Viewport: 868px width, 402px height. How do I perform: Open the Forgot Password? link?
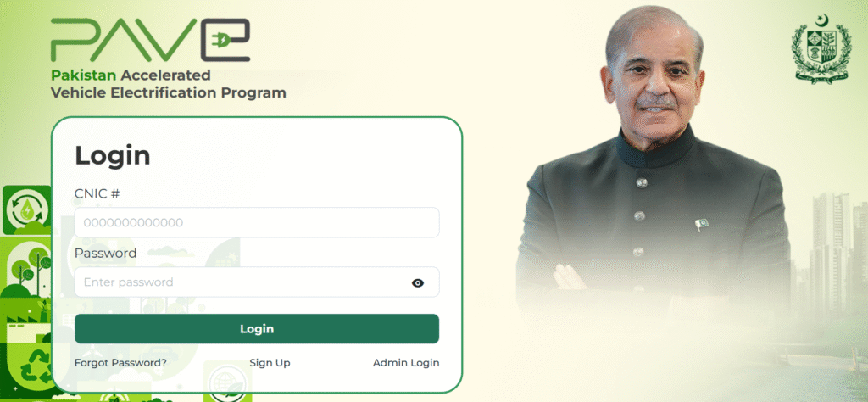[120, 363]
